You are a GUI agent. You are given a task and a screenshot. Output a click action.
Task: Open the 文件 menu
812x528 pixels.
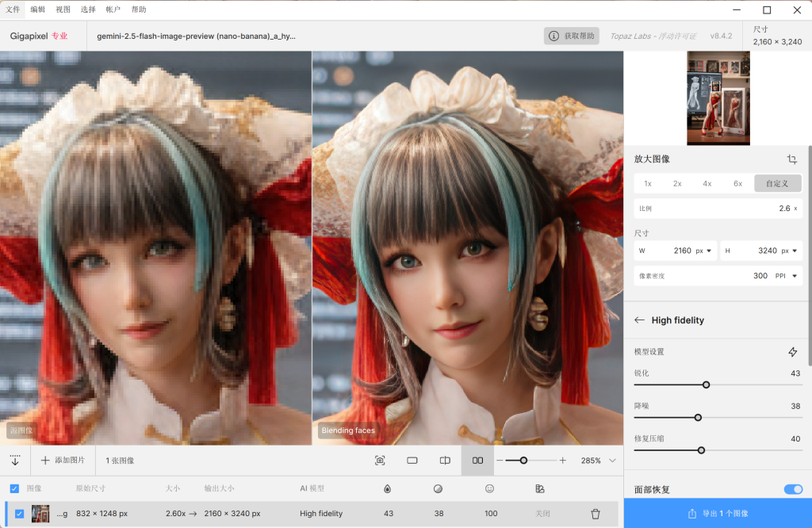(13, 10)
